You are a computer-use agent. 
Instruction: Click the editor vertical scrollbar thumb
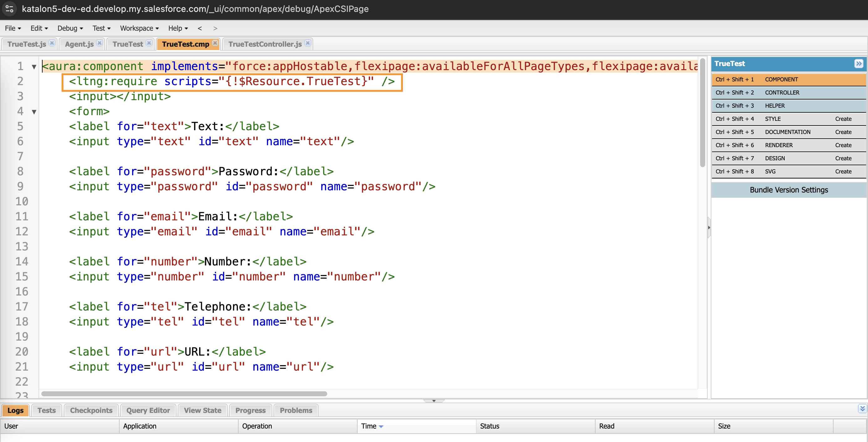click(702, 113)
